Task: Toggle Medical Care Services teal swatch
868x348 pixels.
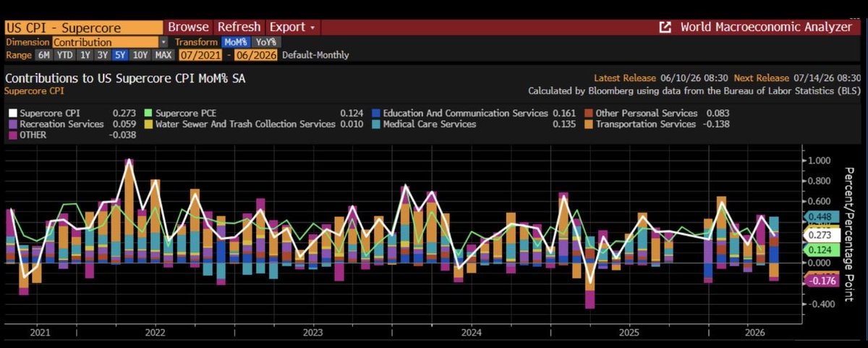Action: [375, 124]
